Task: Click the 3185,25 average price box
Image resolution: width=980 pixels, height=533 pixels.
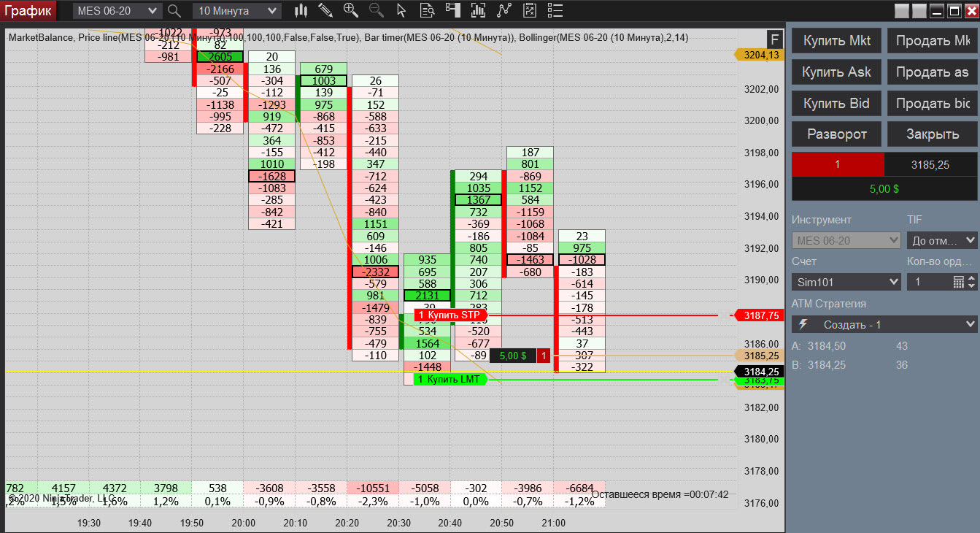Action: 931,165
